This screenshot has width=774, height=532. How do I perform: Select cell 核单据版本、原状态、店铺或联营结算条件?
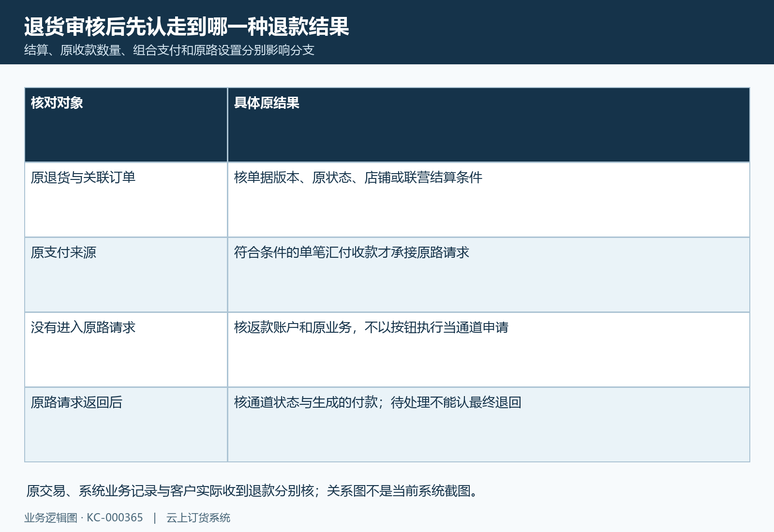click(489, 200)
